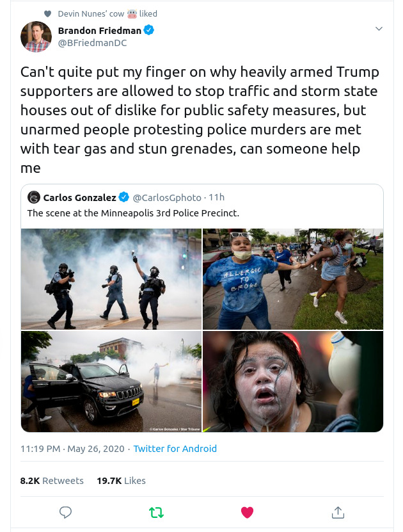
Task: Click Carlos Gonzalez's verified badge
Action: (x=124, y=197)
